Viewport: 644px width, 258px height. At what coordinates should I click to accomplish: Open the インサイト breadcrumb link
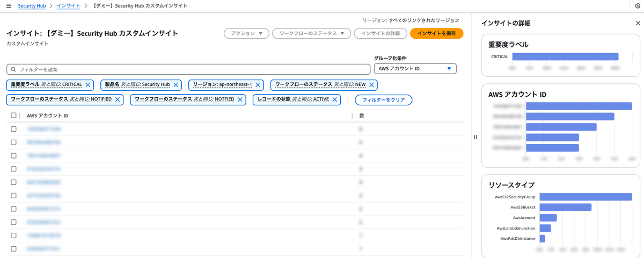68,5
